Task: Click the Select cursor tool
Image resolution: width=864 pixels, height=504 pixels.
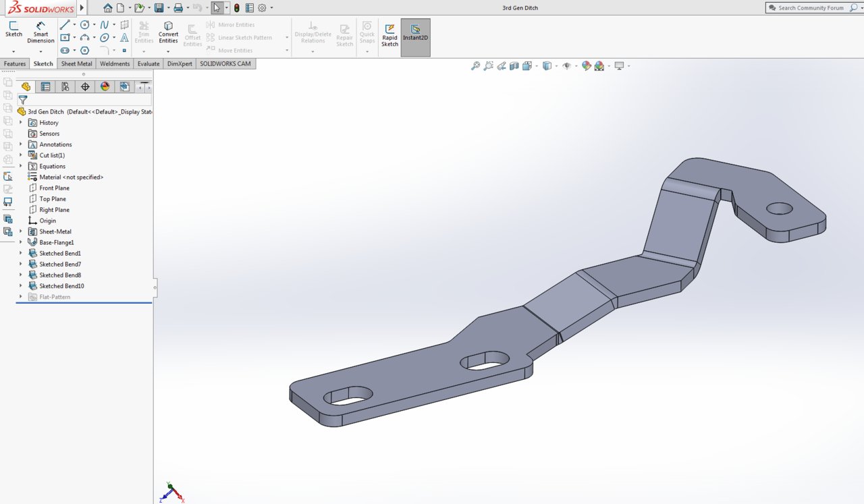Action: coord(217,8)
